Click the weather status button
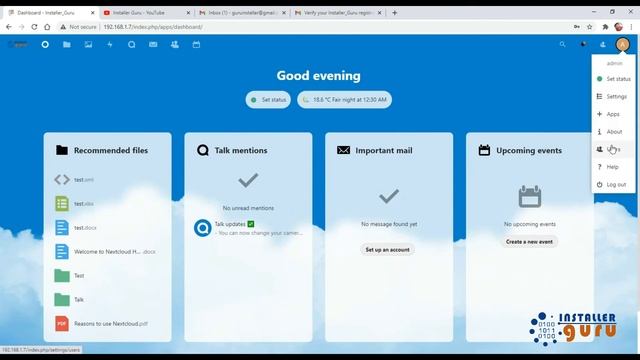 [344, 100]
